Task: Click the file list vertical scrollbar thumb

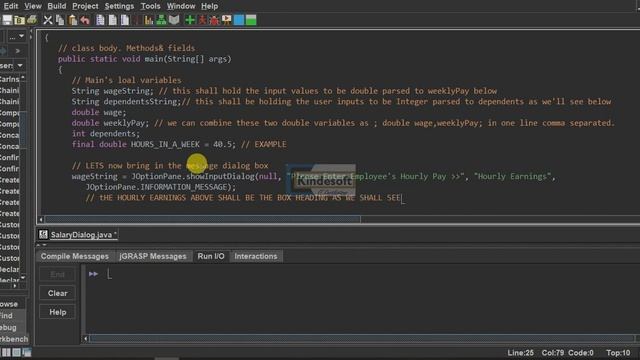Action: (x=23, y=130)
